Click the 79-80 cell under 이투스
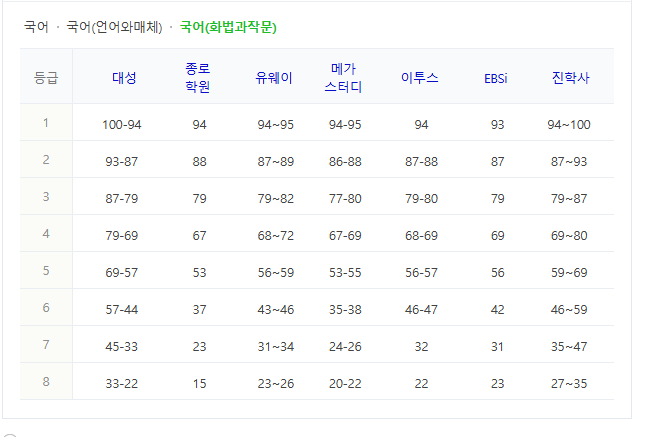Screen dimensions: 648x437 coord(421,198)
